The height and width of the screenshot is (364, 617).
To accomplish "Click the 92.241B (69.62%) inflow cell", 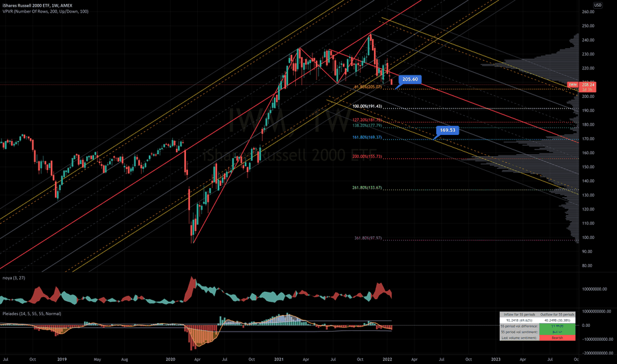I will click(x=520, y=320).
